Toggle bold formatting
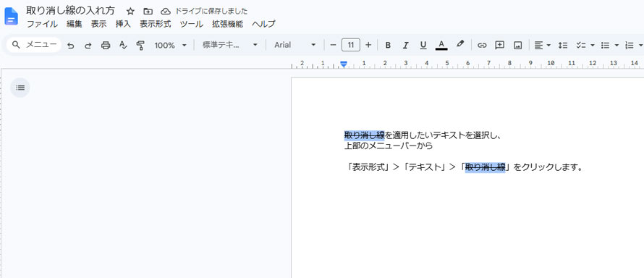 388,45
